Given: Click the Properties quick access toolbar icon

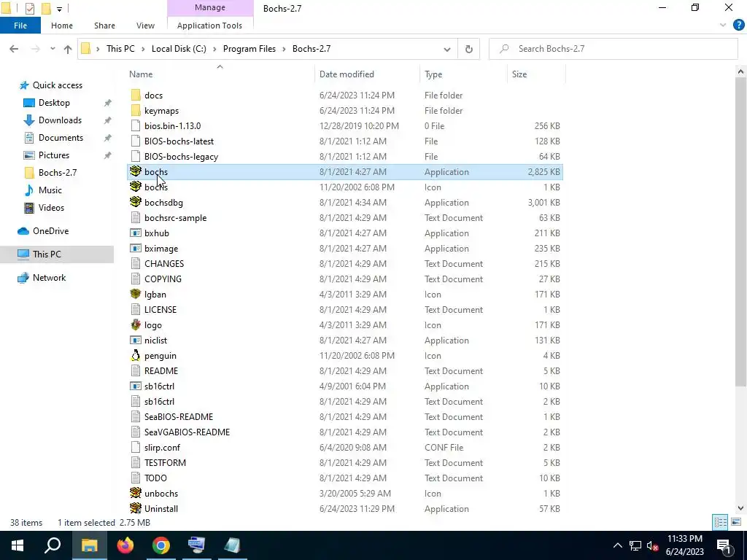Looking at the screenshot, I should 29,9.
